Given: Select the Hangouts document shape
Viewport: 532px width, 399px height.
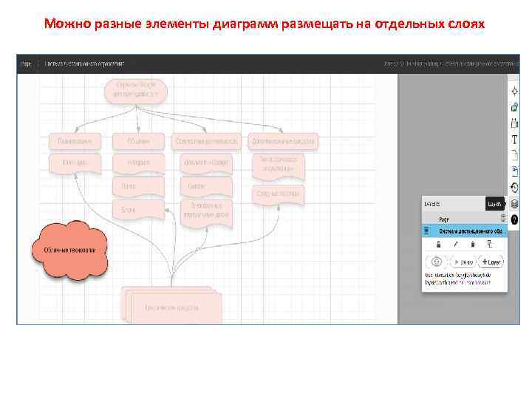Looking at the screenshot, I should (139, 163).
